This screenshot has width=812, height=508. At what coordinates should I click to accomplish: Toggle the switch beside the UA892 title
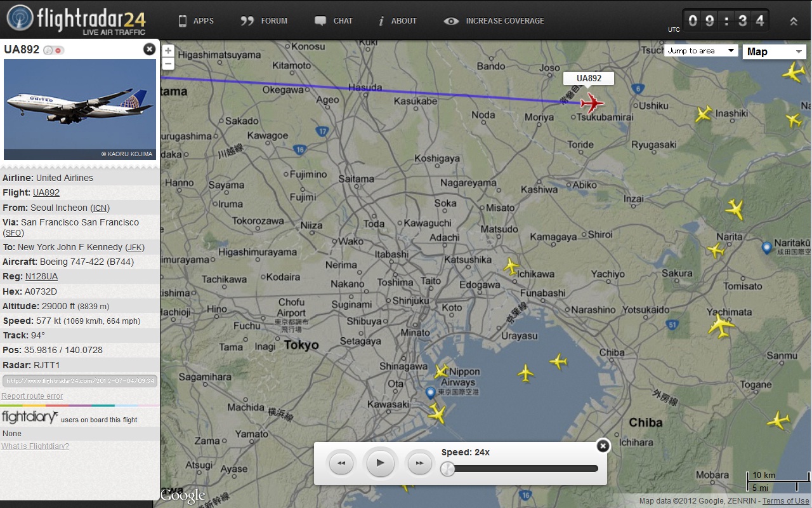coord(54,50)
